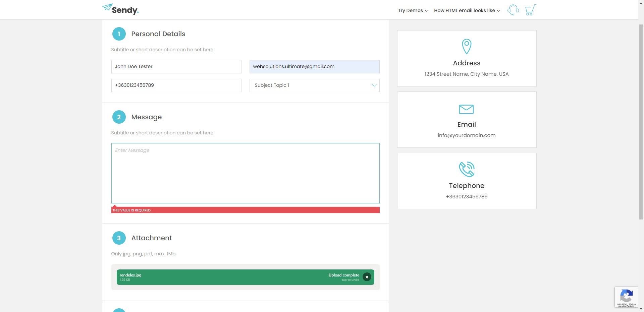
Task: Click the 'Upload complete' status text
Action: tap(344, 275)
